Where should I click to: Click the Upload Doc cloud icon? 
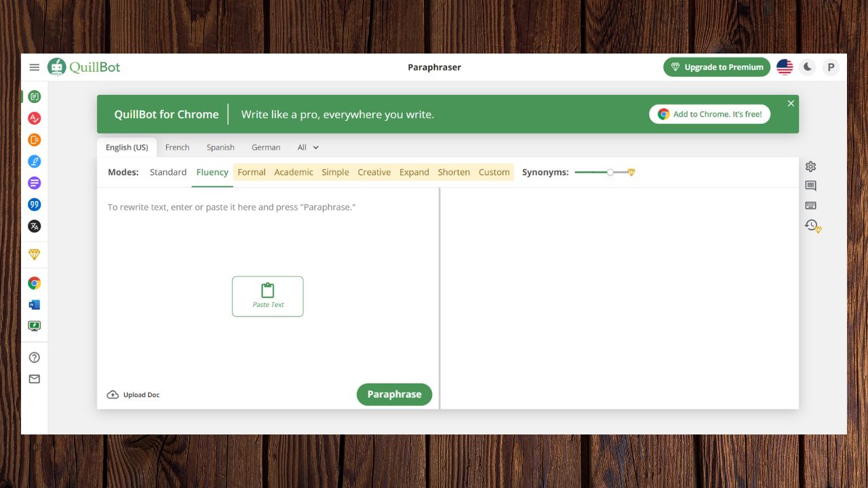[x=113, y=394]
